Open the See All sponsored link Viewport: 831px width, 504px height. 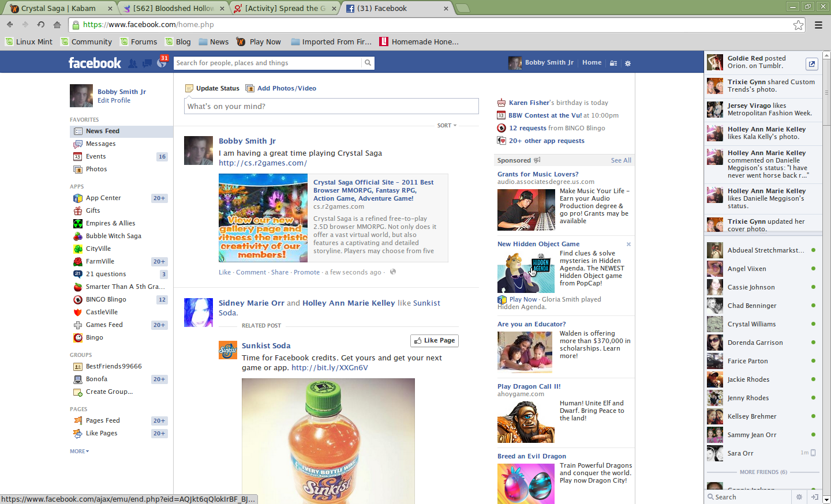[x=621, y=160]
